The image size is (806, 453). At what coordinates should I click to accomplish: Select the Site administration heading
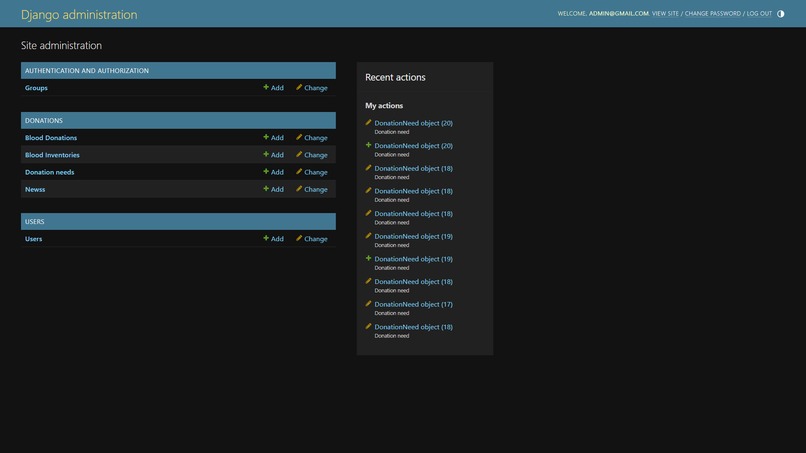click(x=61, y=45)
